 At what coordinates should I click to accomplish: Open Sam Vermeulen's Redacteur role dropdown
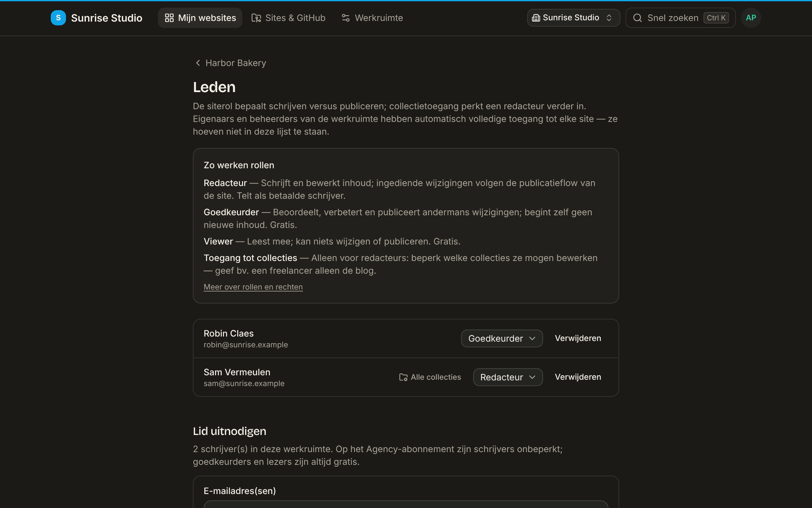[x=508, y=377]
